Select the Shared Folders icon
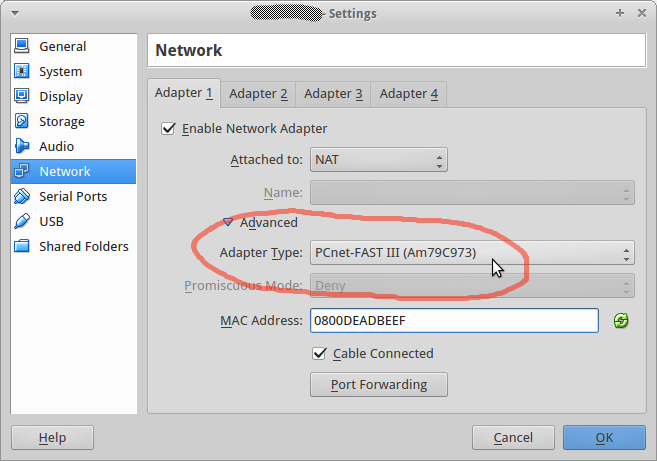 [21, 246]
